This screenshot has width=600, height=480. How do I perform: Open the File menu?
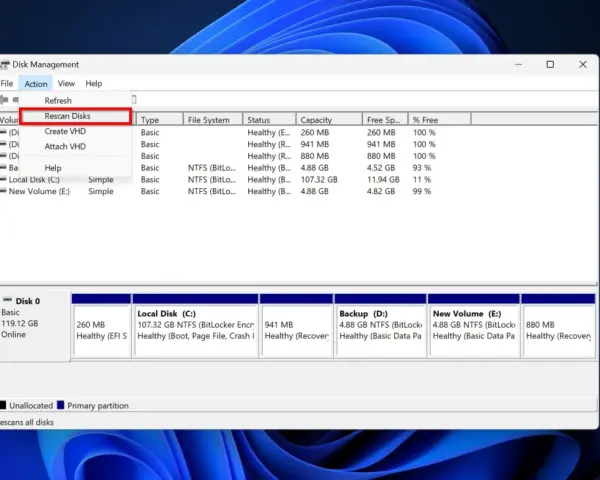7,83
